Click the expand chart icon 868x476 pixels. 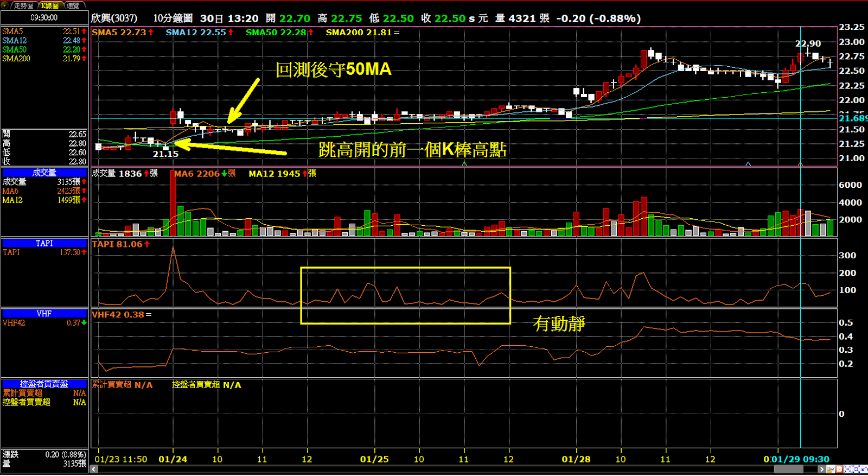[x=856, y=469]
